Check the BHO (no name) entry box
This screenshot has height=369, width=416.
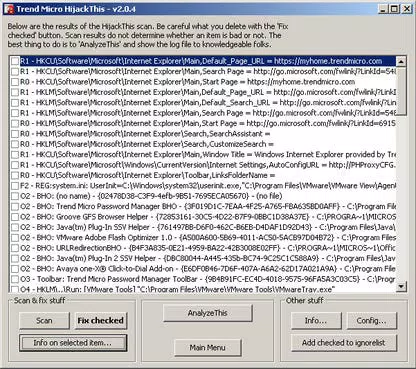click(15, 196)
